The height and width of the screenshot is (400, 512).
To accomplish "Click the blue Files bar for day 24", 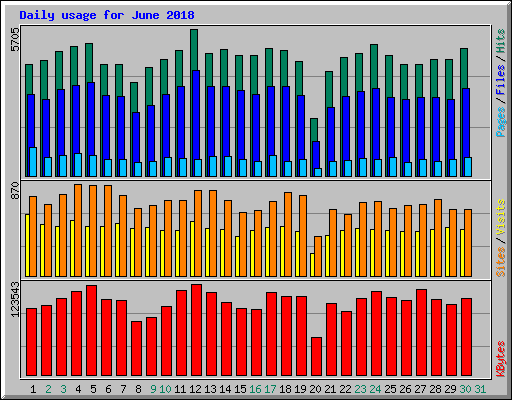I will click(x=376, y=124).
